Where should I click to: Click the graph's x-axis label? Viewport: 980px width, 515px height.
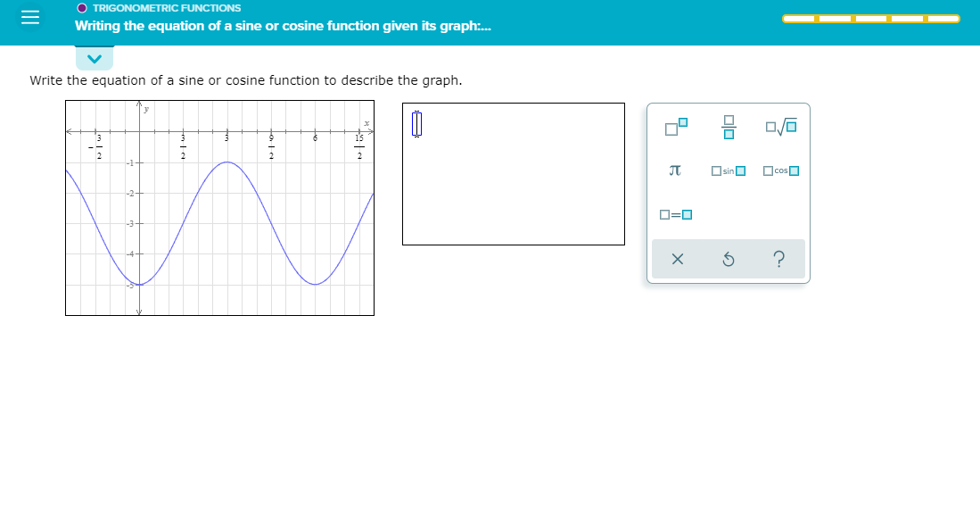coord(365,123)
